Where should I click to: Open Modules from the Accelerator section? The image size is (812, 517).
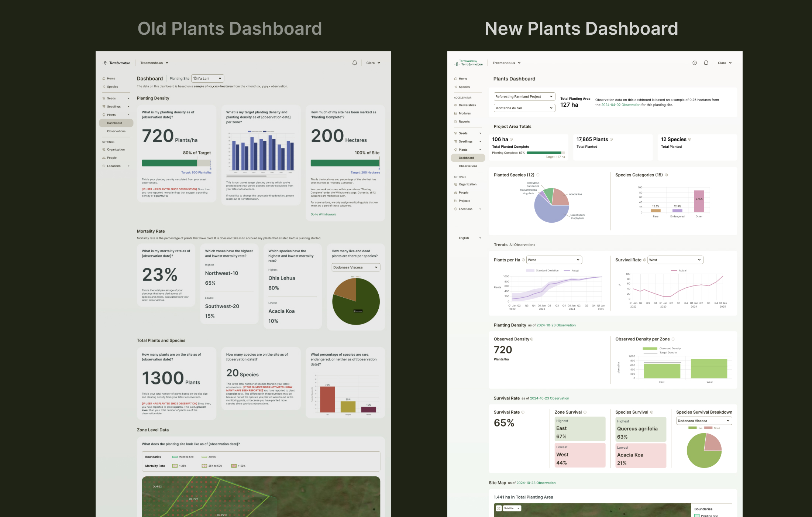coord(455,113)
